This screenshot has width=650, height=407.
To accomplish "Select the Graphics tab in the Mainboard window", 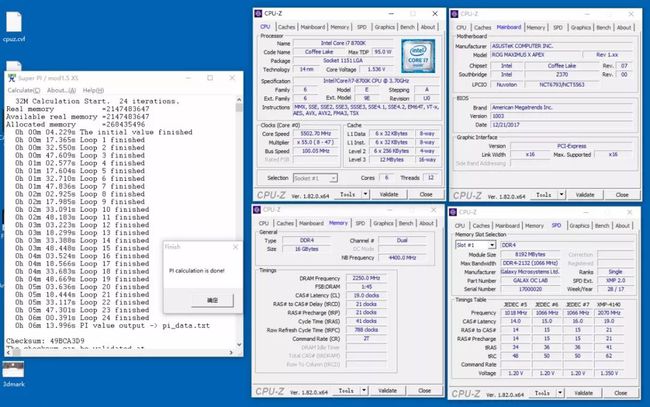I will [x=580, y=27].
